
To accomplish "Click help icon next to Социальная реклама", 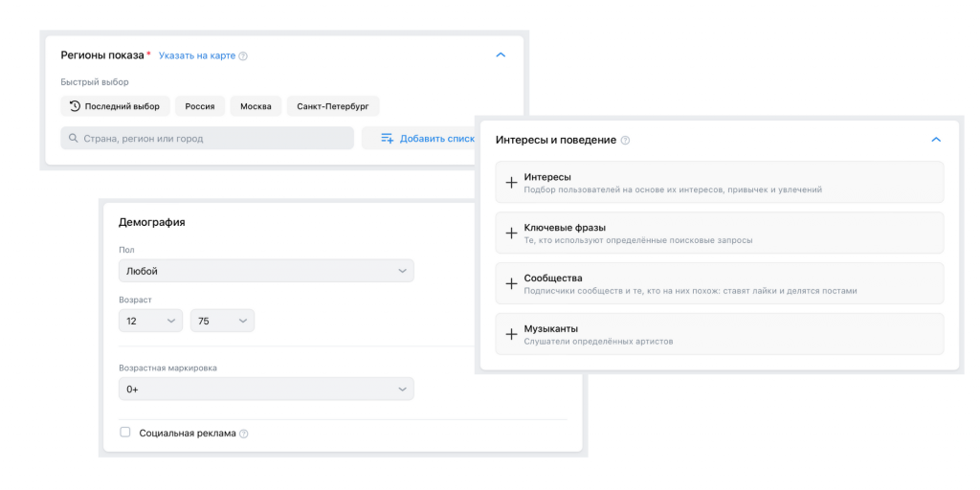I will pyautogui.click(x=244, y=434).
